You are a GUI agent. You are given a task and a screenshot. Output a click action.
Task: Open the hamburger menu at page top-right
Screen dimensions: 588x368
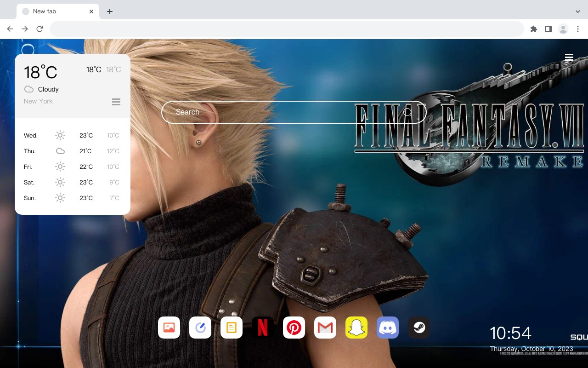[x=569, y=57]
